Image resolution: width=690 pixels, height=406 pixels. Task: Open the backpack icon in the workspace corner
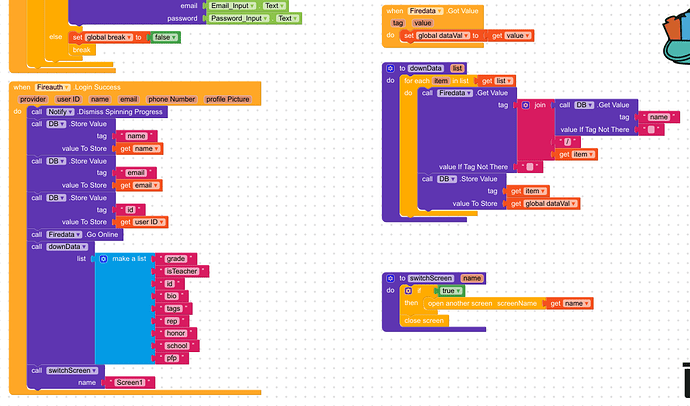tap(677, 37)
